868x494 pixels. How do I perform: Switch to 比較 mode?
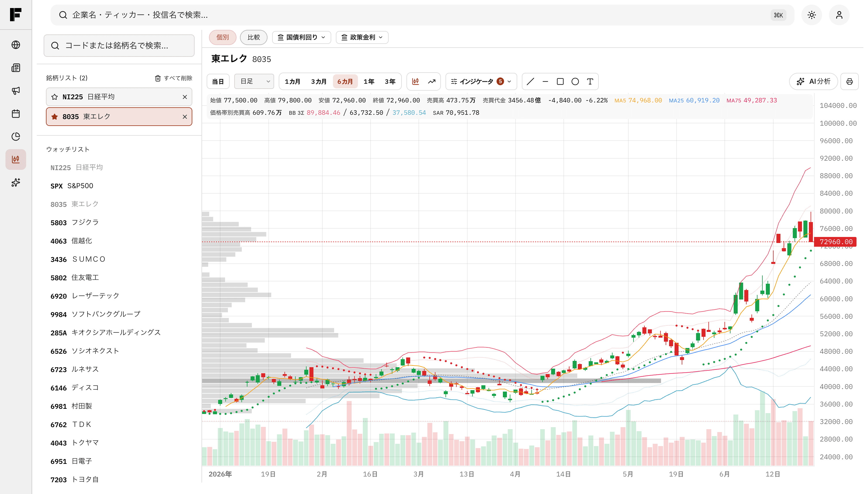253,37
